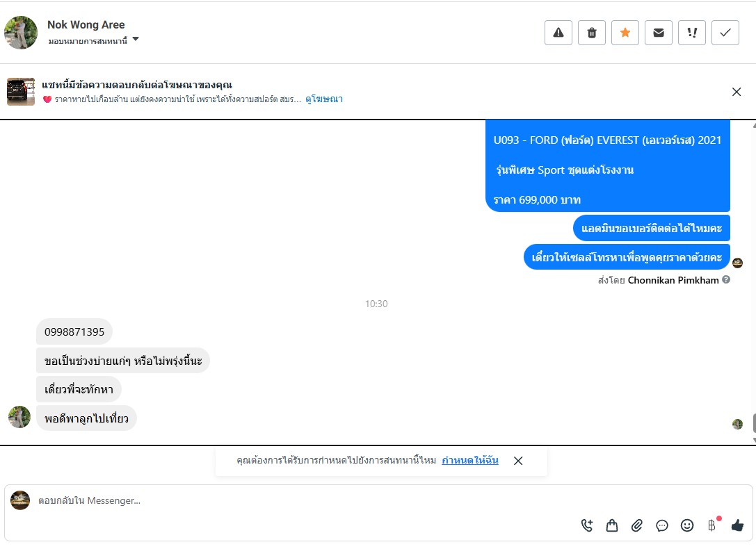Click the baht payment request icon
The height and width of the screenshot is (549, 756).
pyautogui.click(x=712, y=525)
